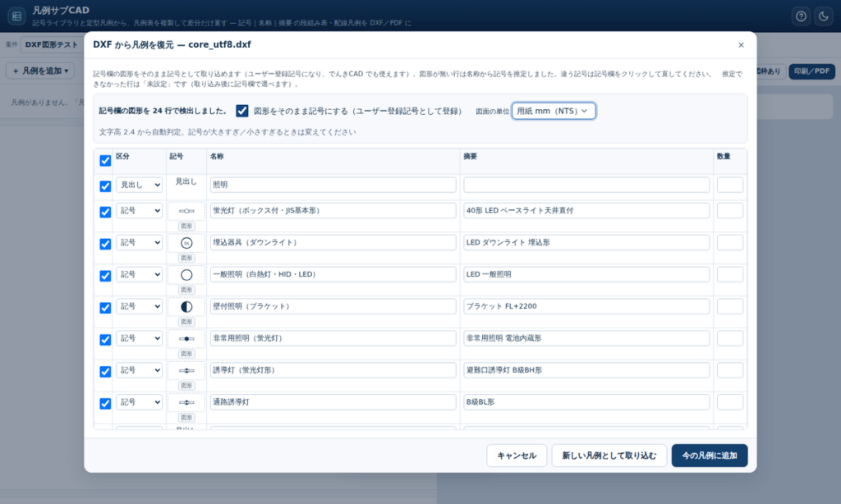Viewport: 841px width, 504px height.
Task: Click 印刷／PDF button in background toolbar
Action: (811, 71)
